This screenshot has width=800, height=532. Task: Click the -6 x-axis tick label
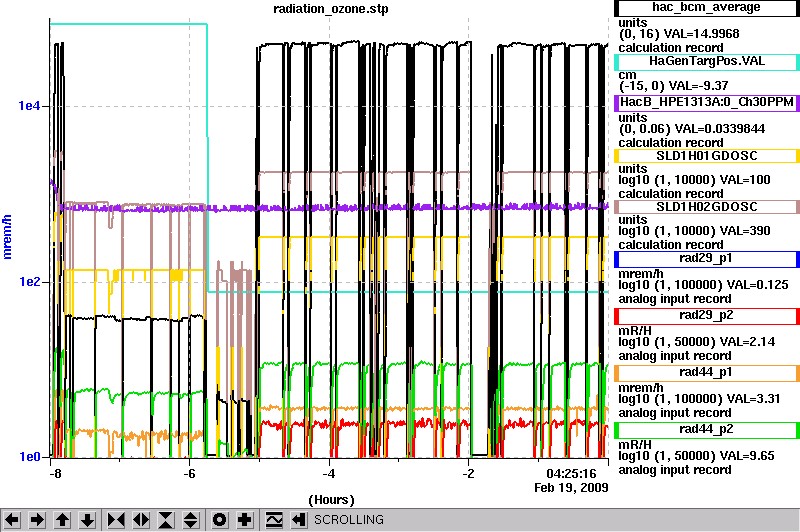pyautogui.click(x=189, y=474)
